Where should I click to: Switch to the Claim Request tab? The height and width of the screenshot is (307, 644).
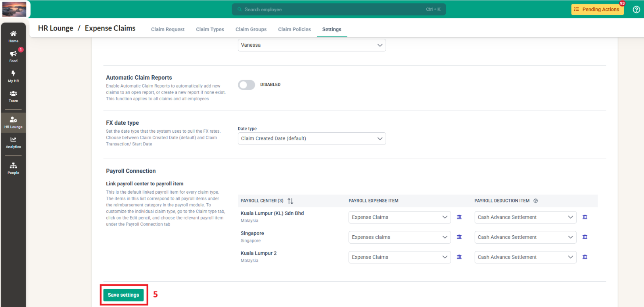click(168, 29)
